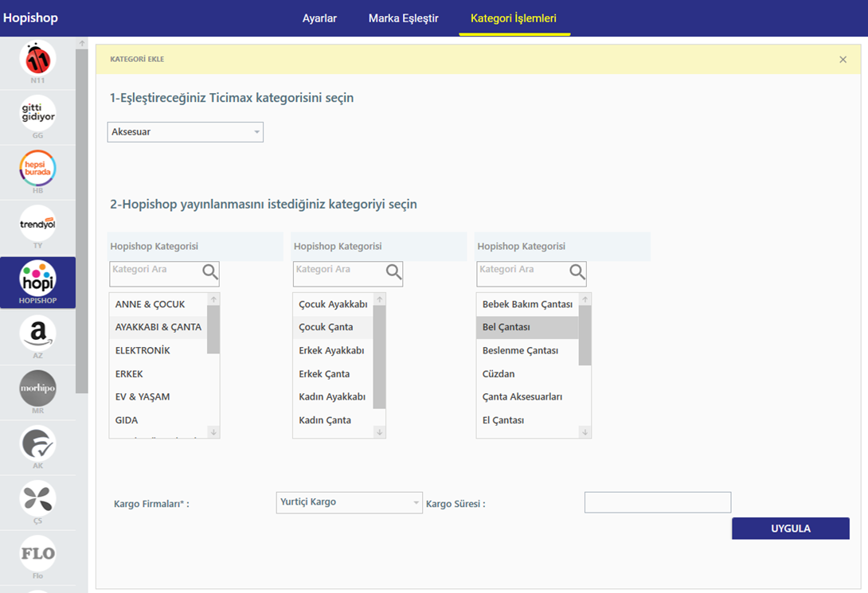Click search magnifier in third category column

click(x=577, y=271)
